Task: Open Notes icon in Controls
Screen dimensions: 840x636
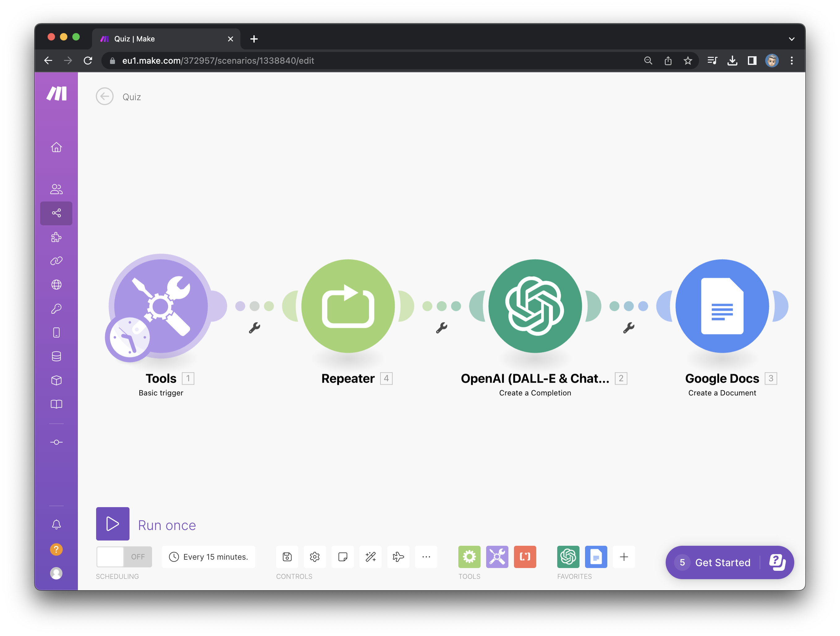Action: pos(342,557)
